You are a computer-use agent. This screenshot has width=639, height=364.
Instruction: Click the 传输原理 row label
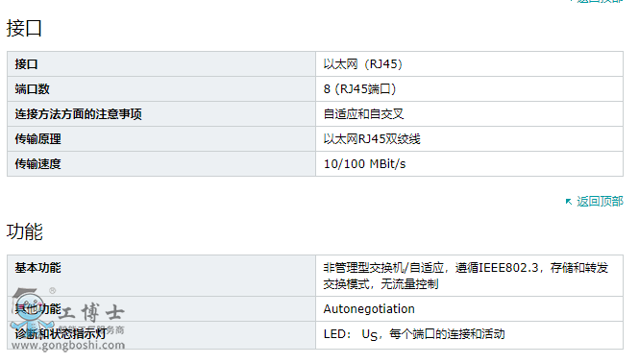tap(37, 139)
